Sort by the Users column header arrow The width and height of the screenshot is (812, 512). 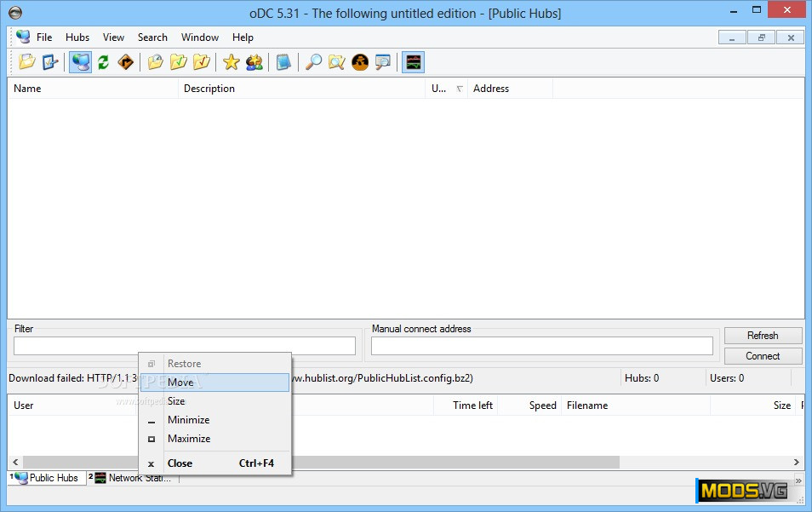[460, 89]
